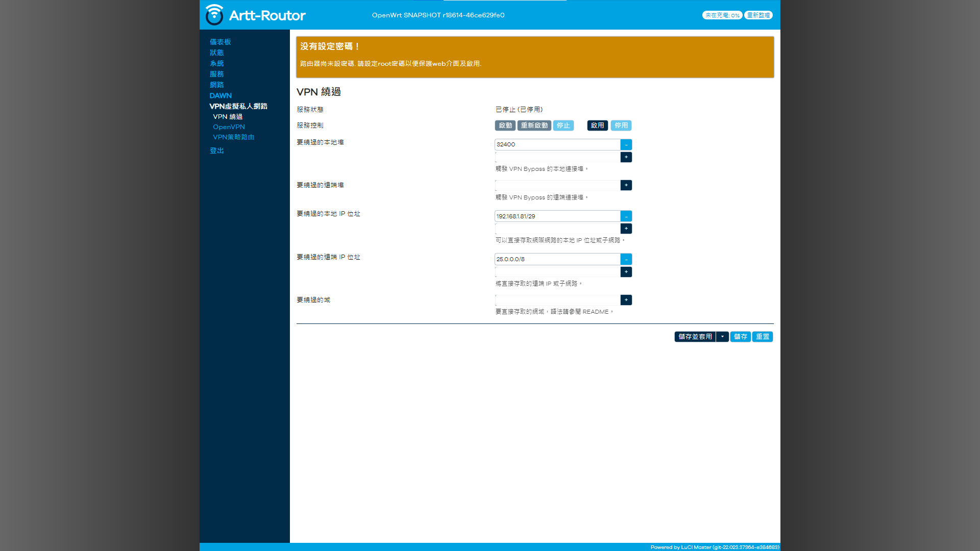Click 重置 reset button
Viewport: 980px width, 551px height.
pos(763,337)
